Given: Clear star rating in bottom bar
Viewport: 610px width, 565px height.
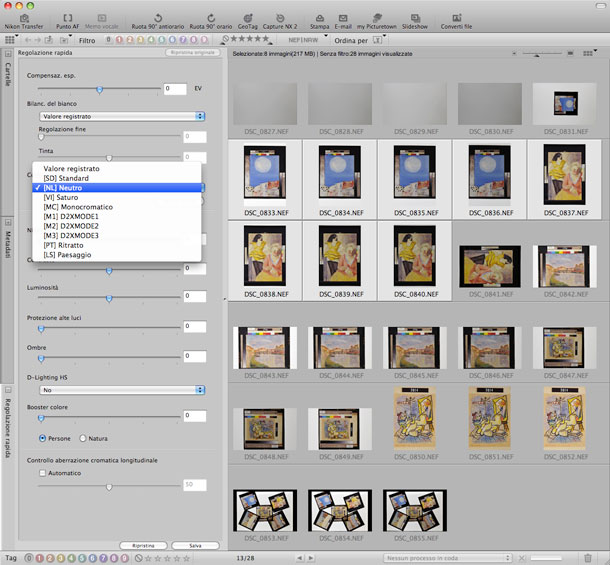Looking at the screenshot, I should pyautogui.click(x=138, y=558).
